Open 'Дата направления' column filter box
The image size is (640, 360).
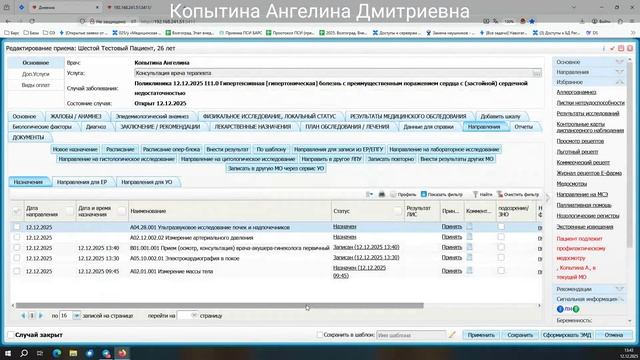70,211
